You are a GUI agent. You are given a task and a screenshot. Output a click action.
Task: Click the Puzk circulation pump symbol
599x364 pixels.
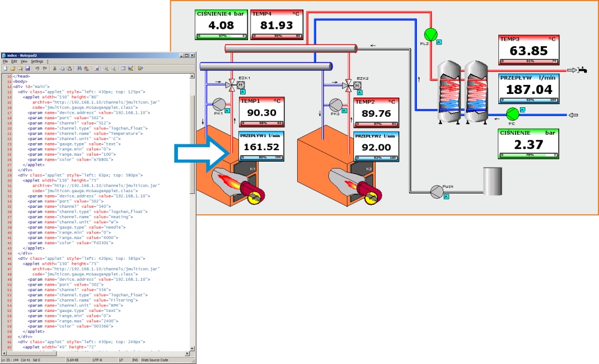coord(436,192)
